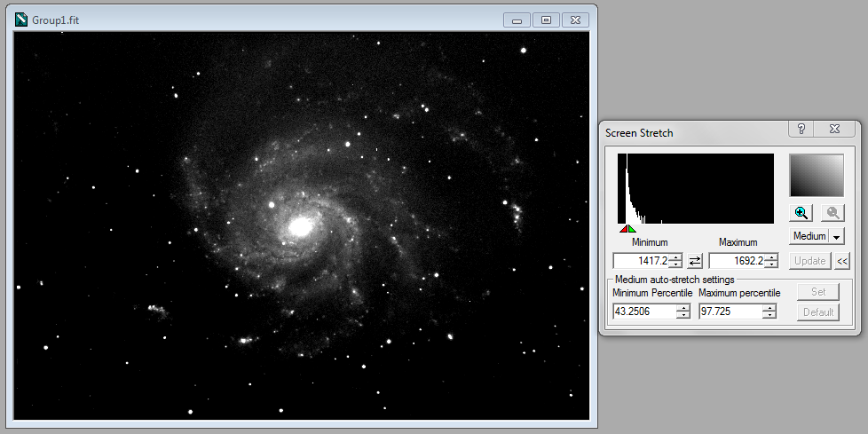
Task: Click the Set button
Action: (x=818, y=292)
